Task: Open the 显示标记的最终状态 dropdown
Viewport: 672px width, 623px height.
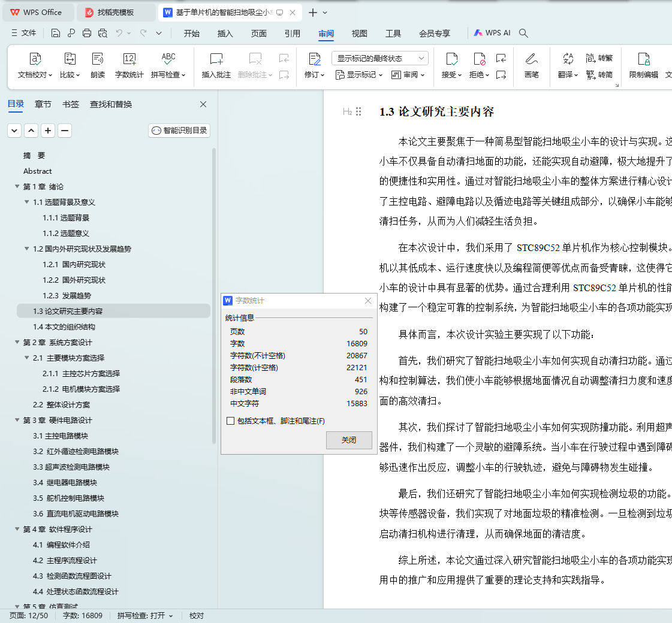Action: click(380, 58)
